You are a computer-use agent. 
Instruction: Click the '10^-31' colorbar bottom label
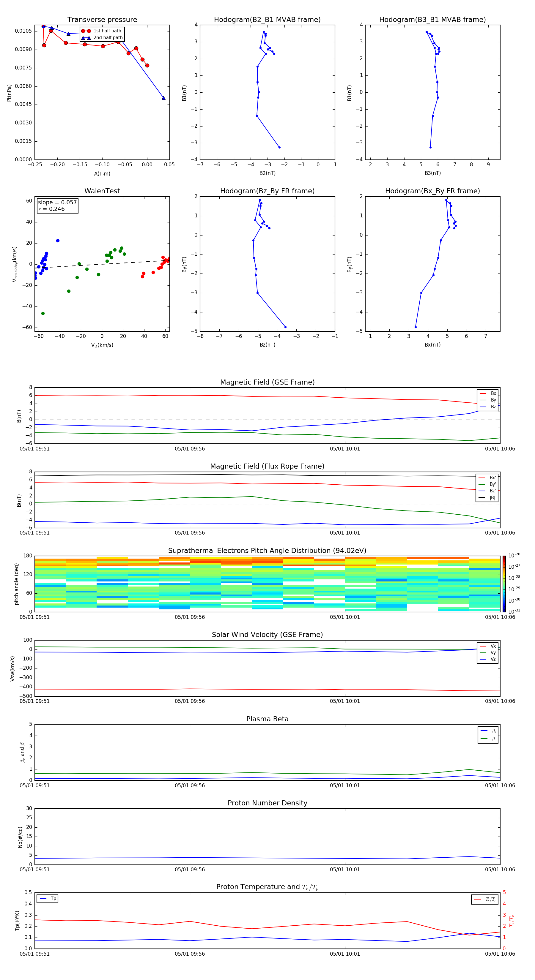pyautogui.click(x=514, y=611)
